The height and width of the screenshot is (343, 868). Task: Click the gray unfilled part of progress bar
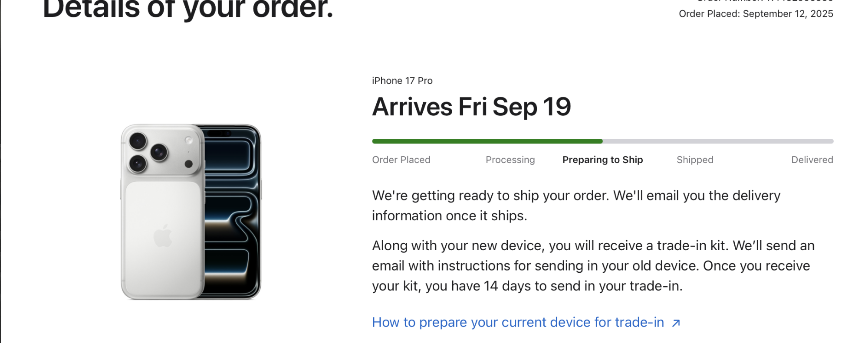point(718,141)
